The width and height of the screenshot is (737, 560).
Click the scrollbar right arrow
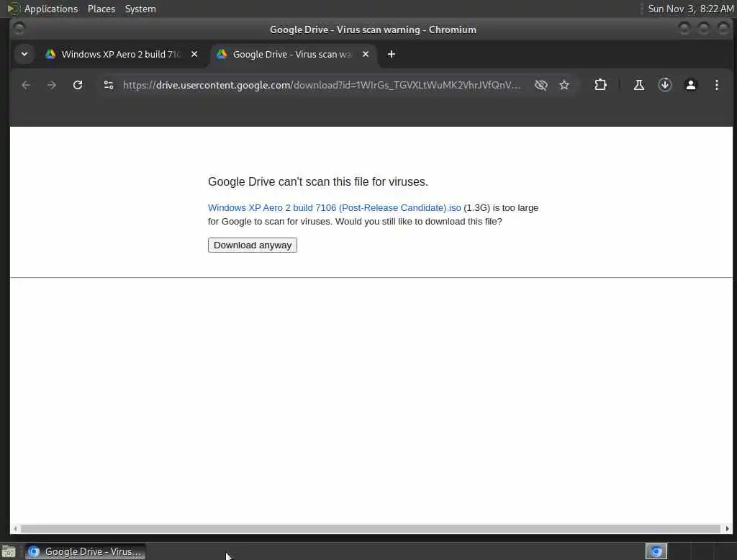coord(727,528)
